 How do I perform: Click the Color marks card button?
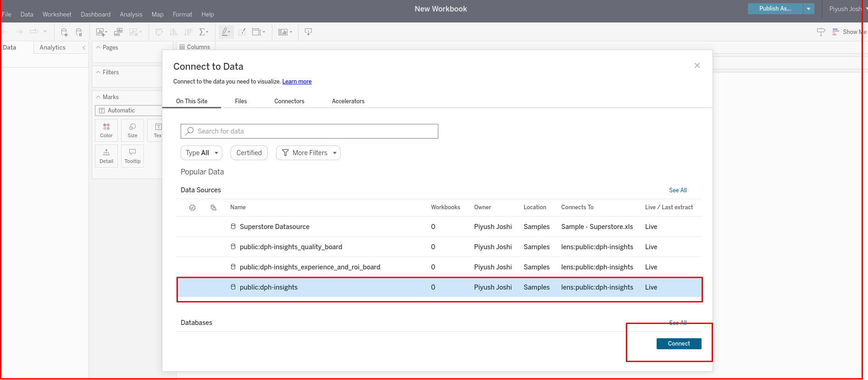point(106,130)
